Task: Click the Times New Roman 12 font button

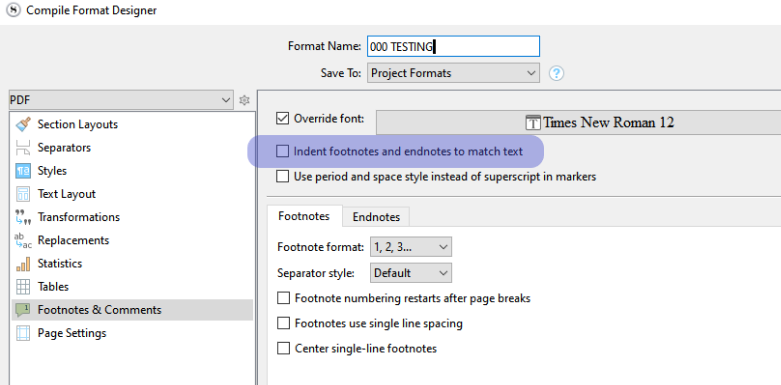Action: [x=578, y=122]
